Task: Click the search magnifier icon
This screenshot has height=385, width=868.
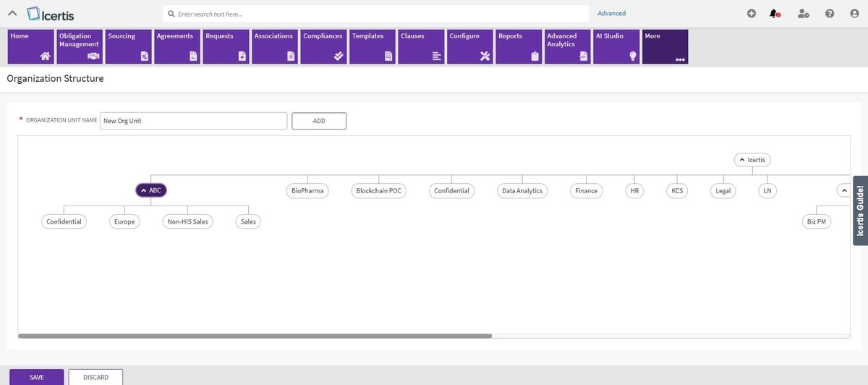Action: 171,14
